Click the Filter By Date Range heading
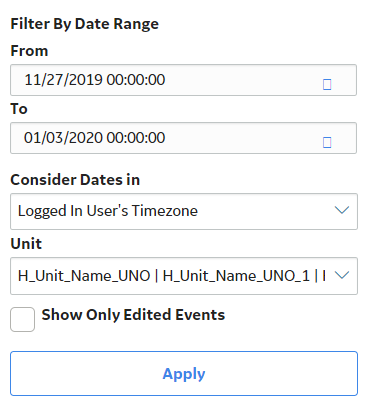The height and width of the screenshot is (398, 365). coord(85,24)
